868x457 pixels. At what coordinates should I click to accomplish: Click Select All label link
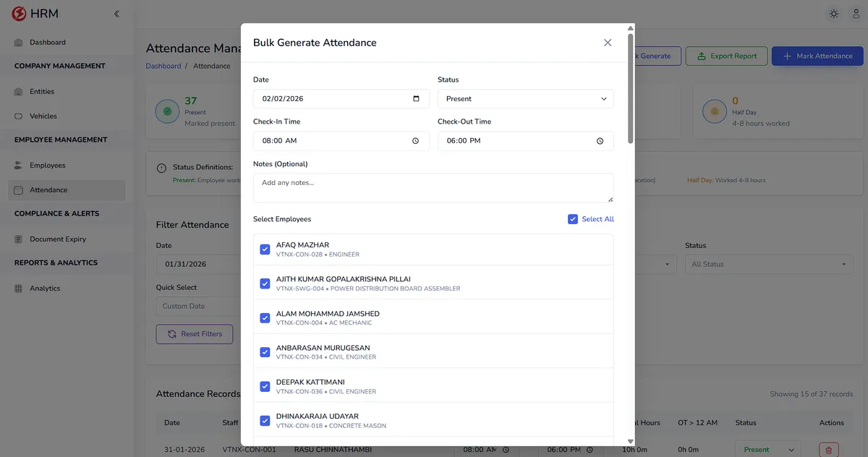(x=598, y=219)
